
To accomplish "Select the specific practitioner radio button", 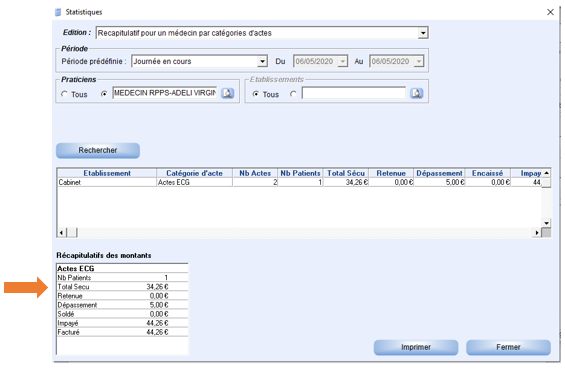I will [104, 94].
